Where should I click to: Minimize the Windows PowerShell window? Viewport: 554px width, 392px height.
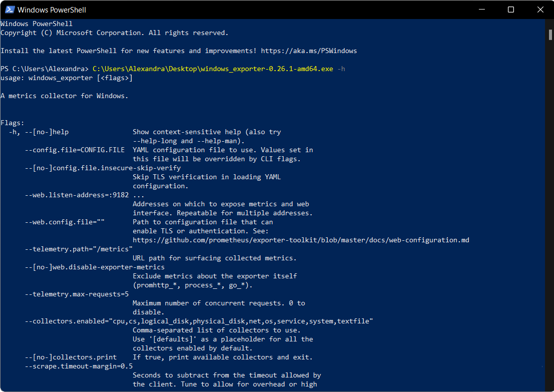click(482, 10)
